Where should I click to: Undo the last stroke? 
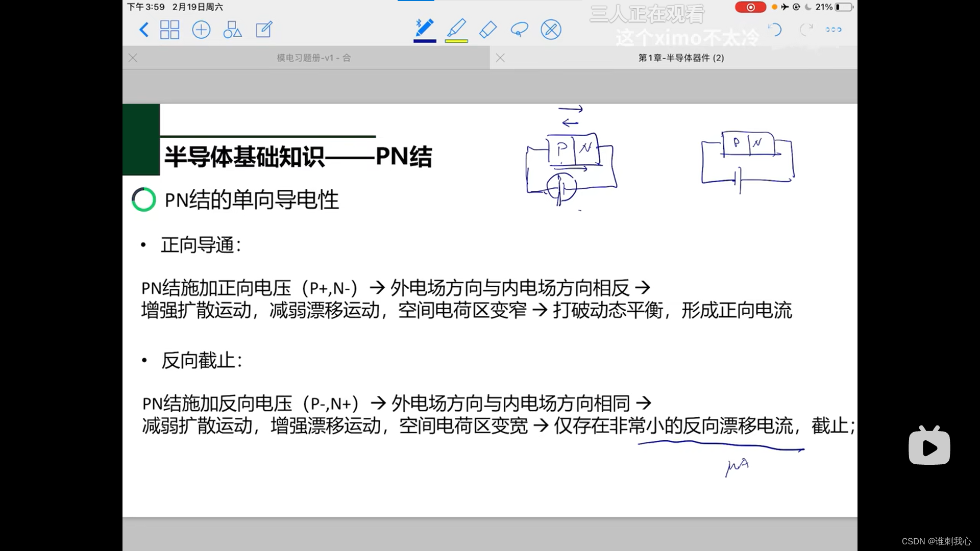(774, 30)
